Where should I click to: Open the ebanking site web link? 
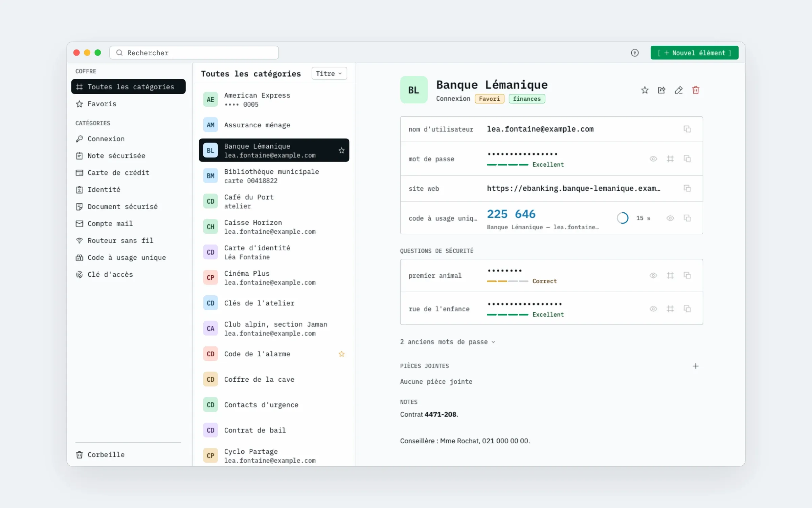pyautogui.click(x=573, y=188)
